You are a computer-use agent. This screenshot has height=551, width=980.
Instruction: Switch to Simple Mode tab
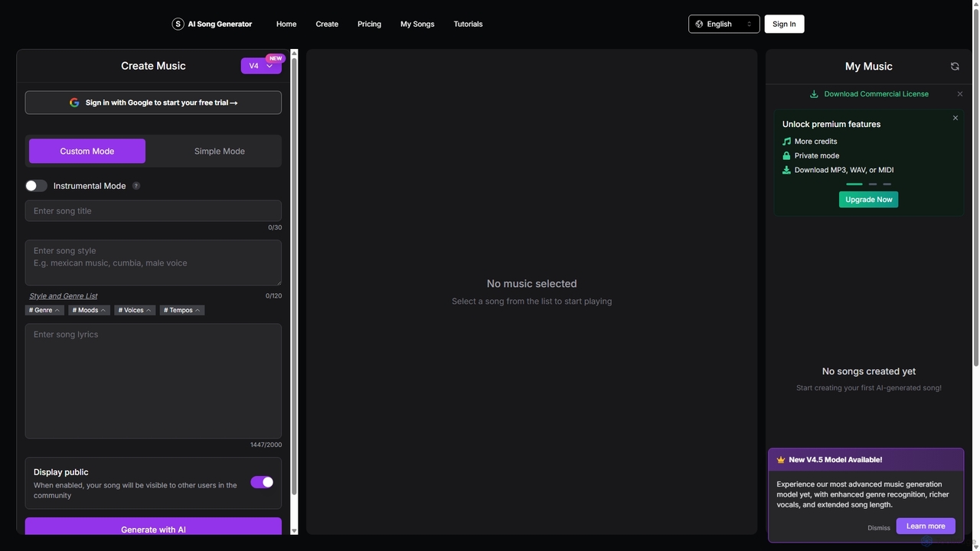(220, 151)
